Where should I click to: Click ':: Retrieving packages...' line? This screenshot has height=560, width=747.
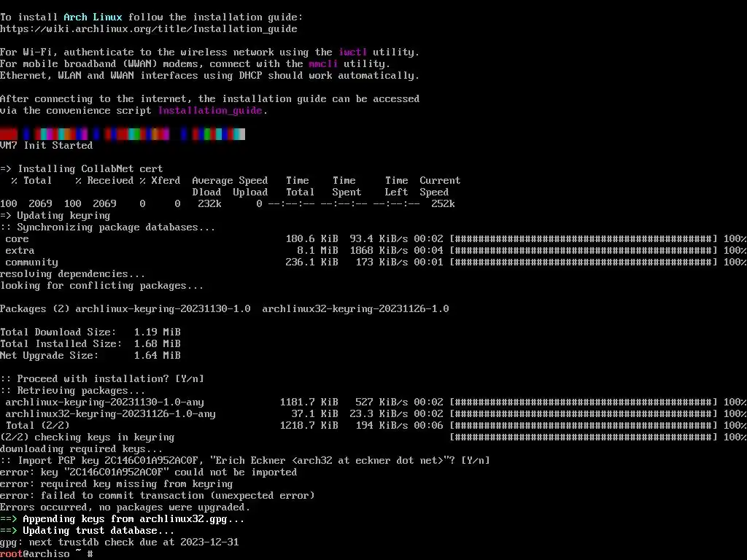tap(72, 391)
